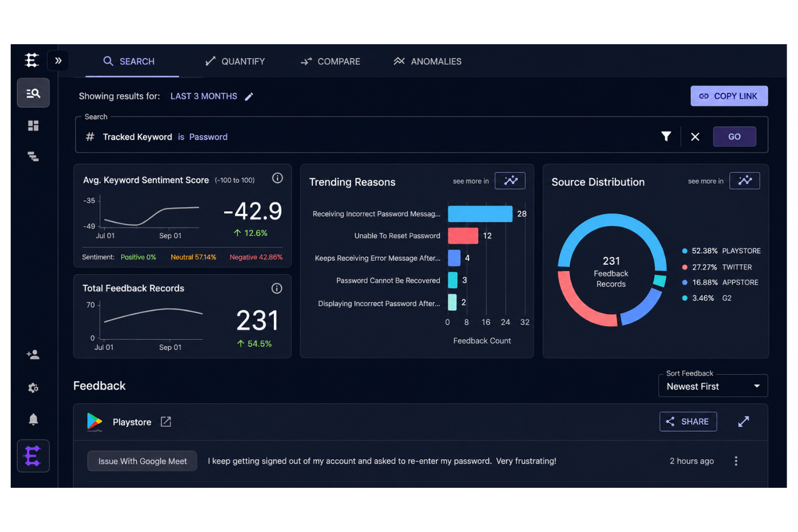The height and width of the screenshot is (532, 798).
Task: Click Displaying Incorrect Password After label
Action: click(379, 303)
